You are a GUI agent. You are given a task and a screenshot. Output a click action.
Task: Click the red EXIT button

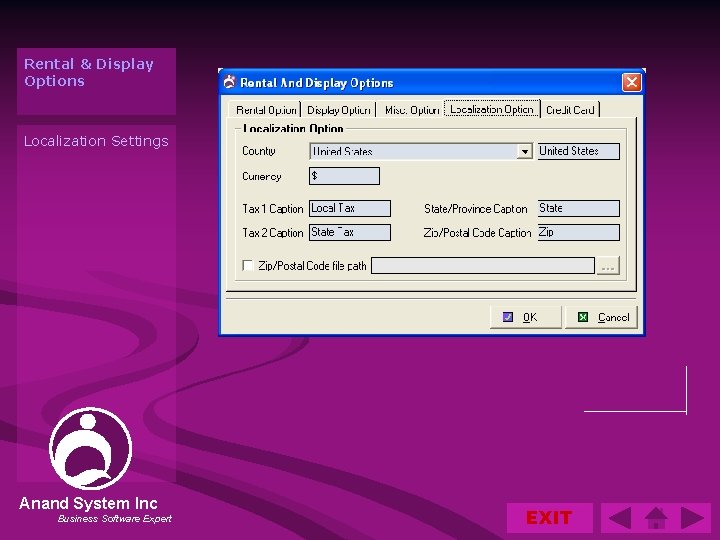(550, 518)
